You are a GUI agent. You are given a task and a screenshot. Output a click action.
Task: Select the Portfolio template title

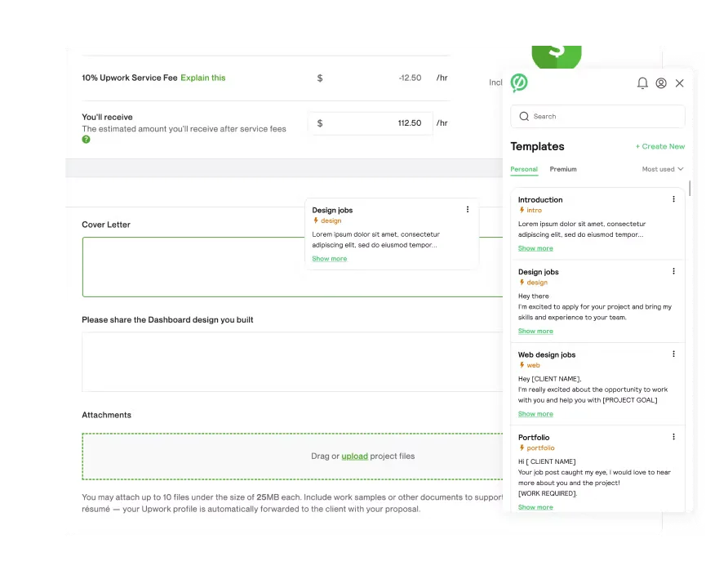534,437
